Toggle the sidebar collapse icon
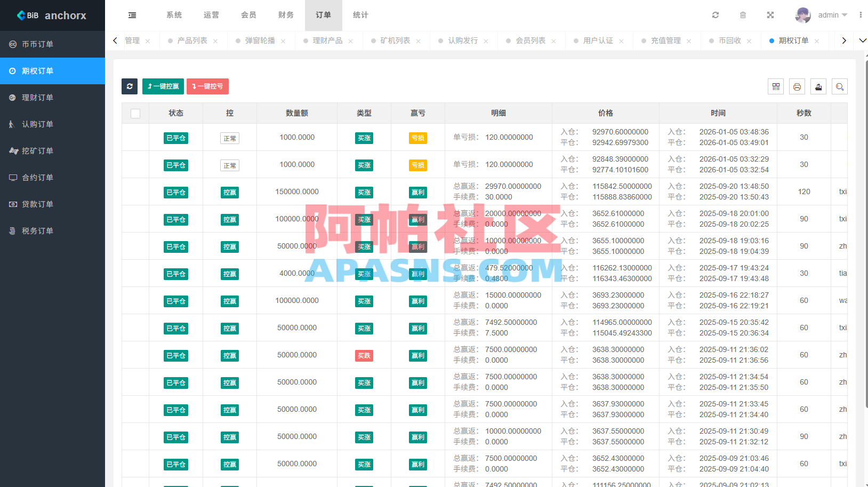 (x=132, y=15)
